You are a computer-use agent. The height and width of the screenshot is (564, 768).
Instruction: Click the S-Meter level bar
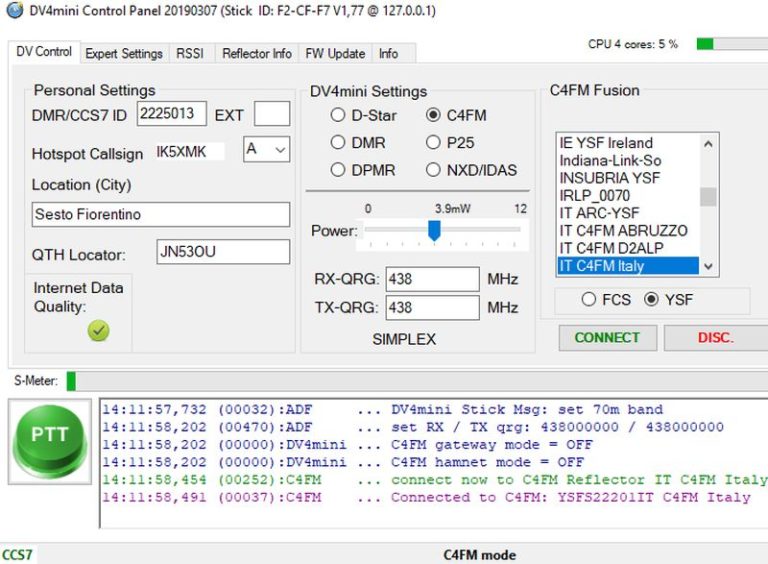[x=417, y=381]
